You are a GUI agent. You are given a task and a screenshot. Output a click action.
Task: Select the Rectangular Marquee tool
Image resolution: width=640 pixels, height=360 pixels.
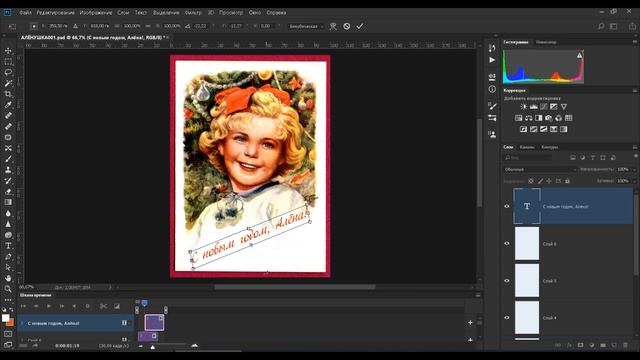8,62
